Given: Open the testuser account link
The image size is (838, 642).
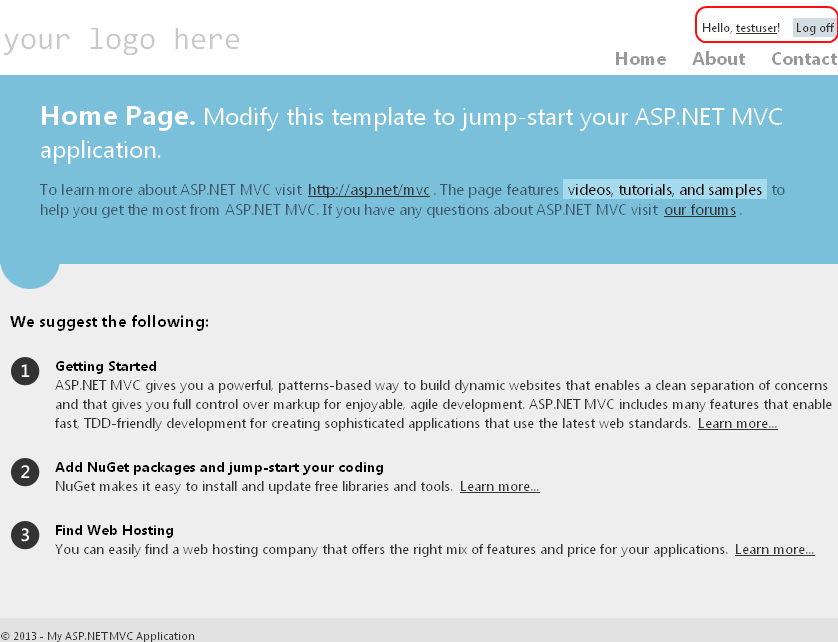Looking at the screenshot, I should coord(756,28).
